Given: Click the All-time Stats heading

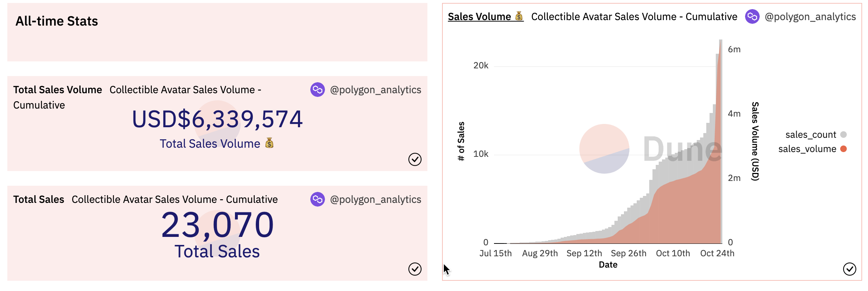Looking at the screenshot, I should (x=57, y=21).
